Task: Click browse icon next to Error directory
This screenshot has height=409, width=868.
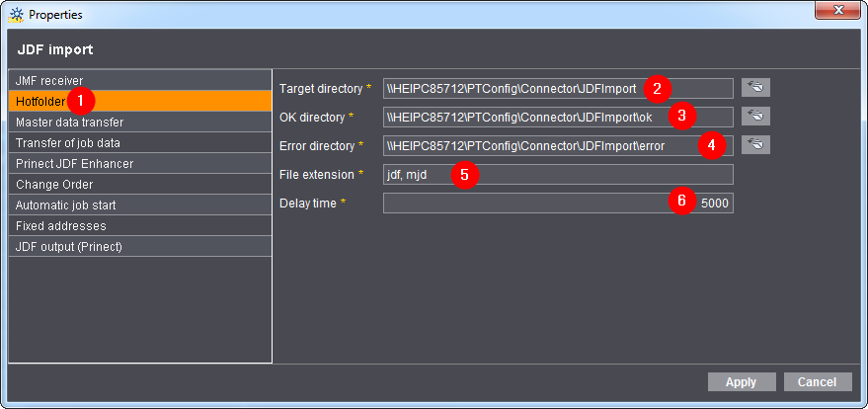Action: point(755,145)
